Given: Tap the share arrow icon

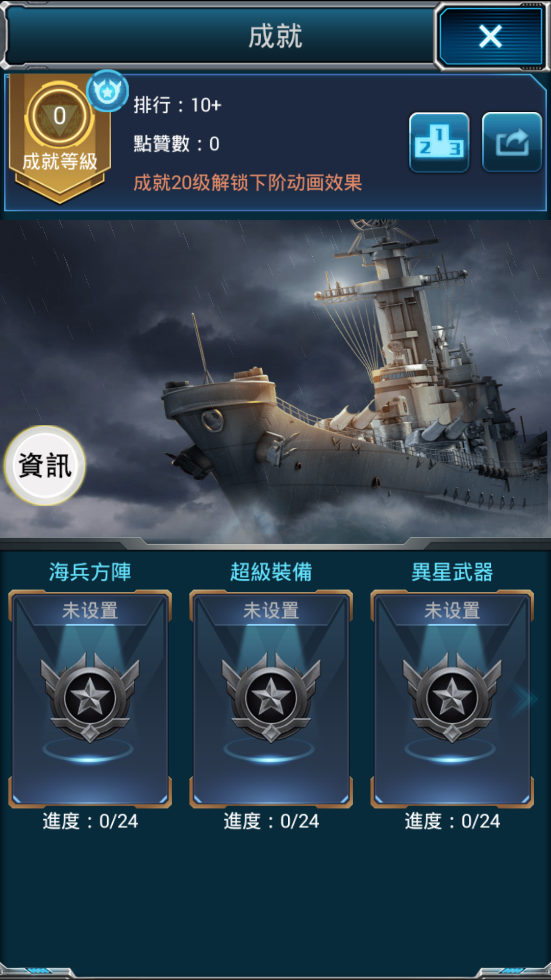Looking at the screenshot, I should pos(512,142).
